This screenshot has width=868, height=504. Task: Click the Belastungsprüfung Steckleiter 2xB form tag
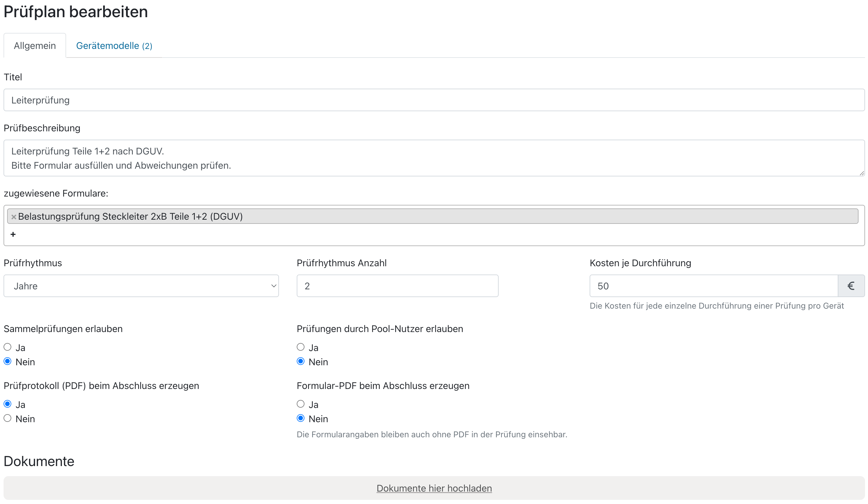(x=433, y=216)
